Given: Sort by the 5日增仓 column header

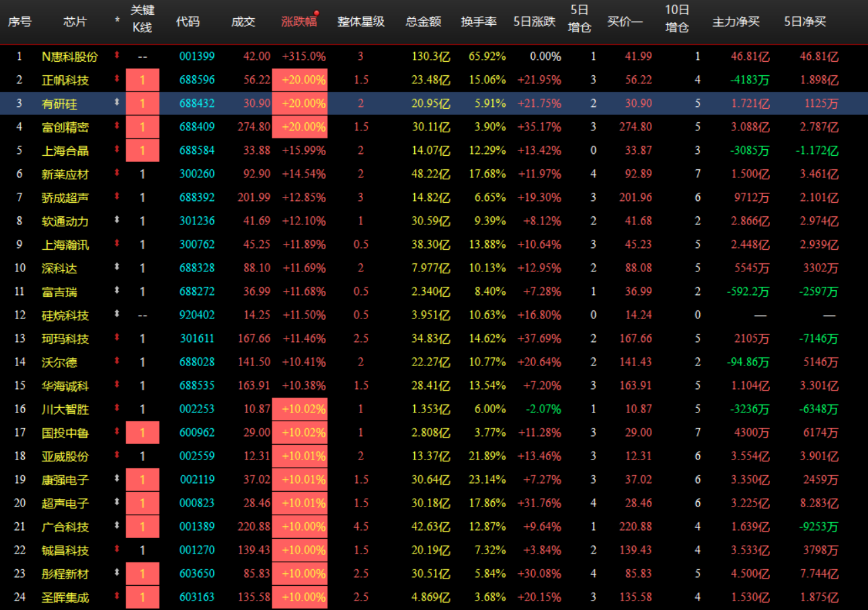Looking at the screenshot, I should tap(580, 19).
